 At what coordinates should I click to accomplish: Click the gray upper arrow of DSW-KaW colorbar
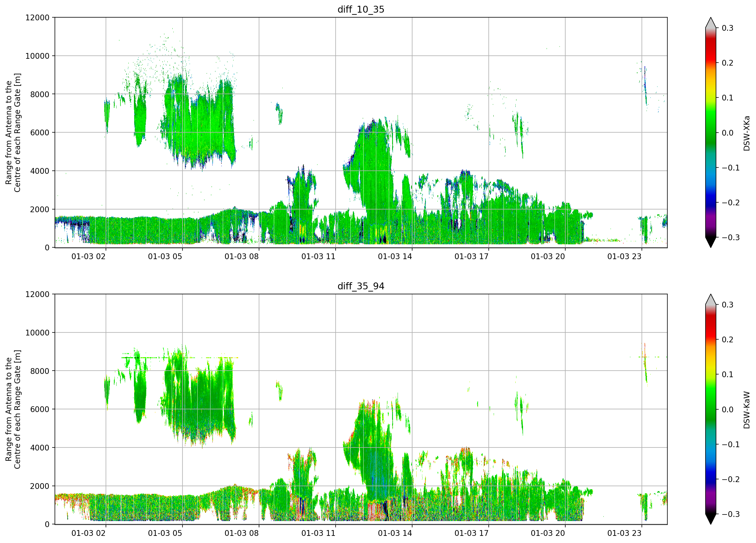click(x=711, y=300)
